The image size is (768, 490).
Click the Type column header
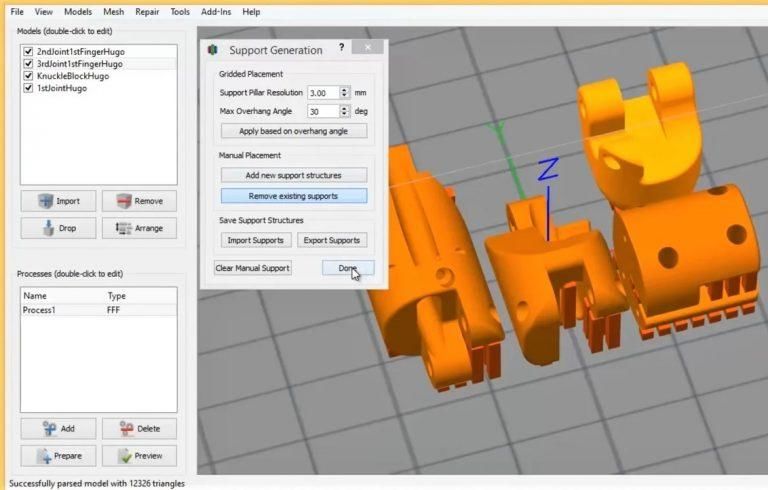[x=117, y=296]
